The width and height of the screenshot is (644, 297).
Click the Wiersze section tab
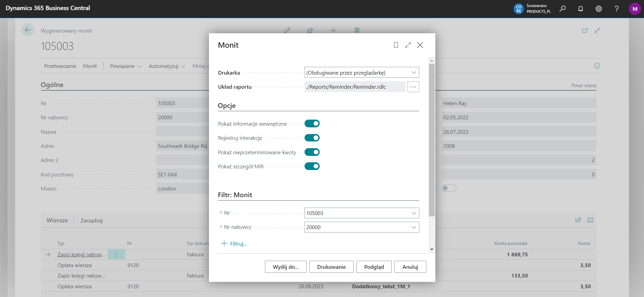(57, 220)
